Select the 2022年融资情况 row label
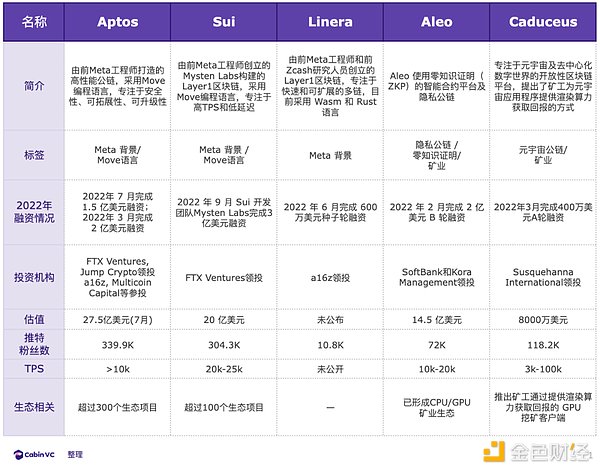The image size is (600, 473). pos(34,212)
